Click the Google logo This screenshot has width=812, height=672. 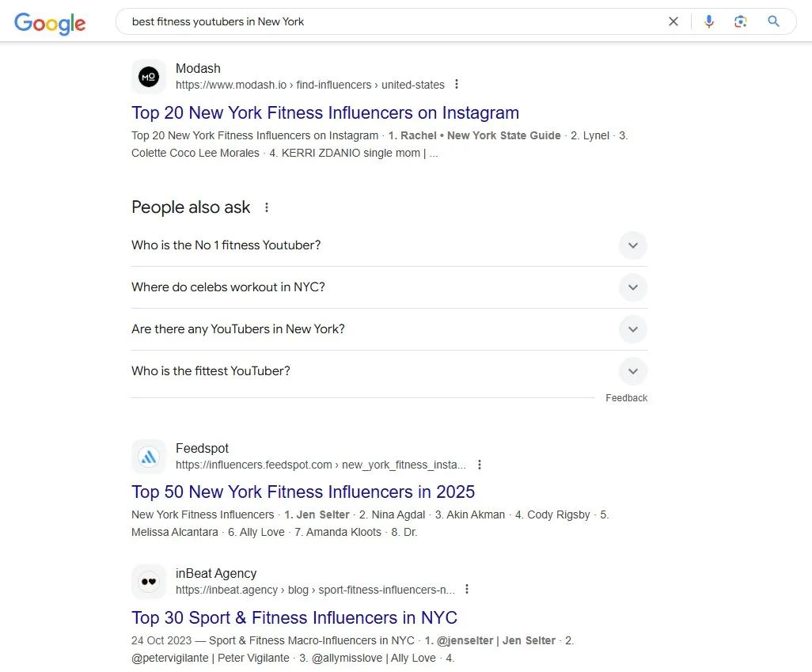50,24
